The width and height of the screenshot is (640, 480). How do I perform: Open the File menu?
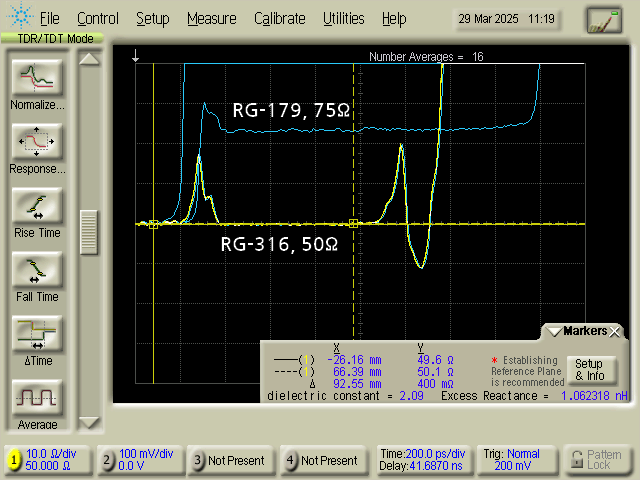(49, 19)
